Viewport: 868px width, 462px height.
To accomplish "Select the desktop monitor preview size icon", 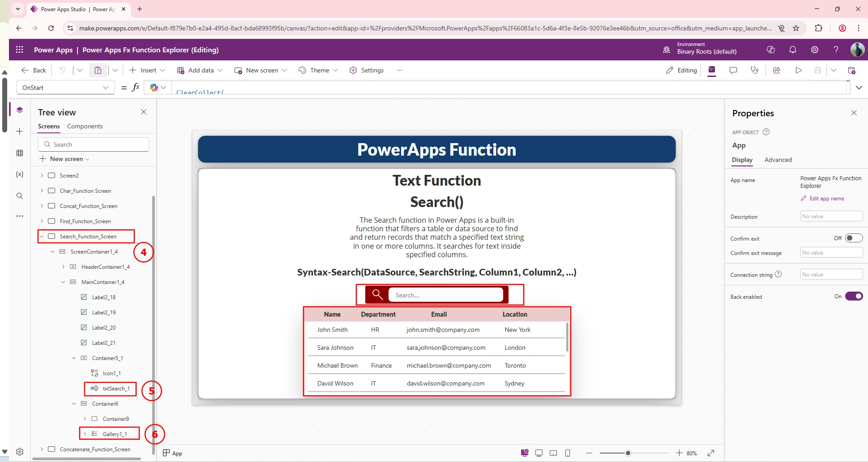I will pyautogui.click(x=539, y=453).
